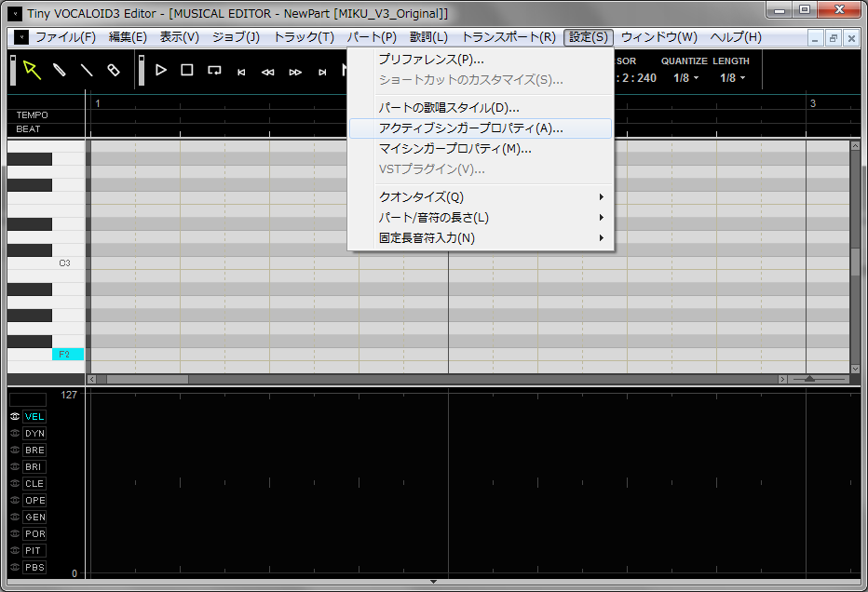The width and height of the screenshot is (868, 592).
Task: Click the piano roll horizontal scrollbar thumb
Action: (x=147, y=380)
